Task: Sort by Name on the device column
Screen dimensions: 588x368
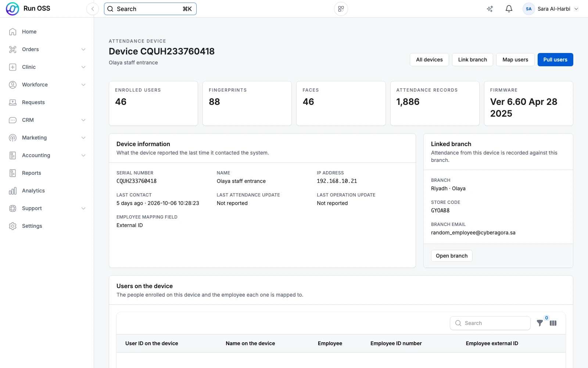Action: pyautogui.click(x=250, y=343)
